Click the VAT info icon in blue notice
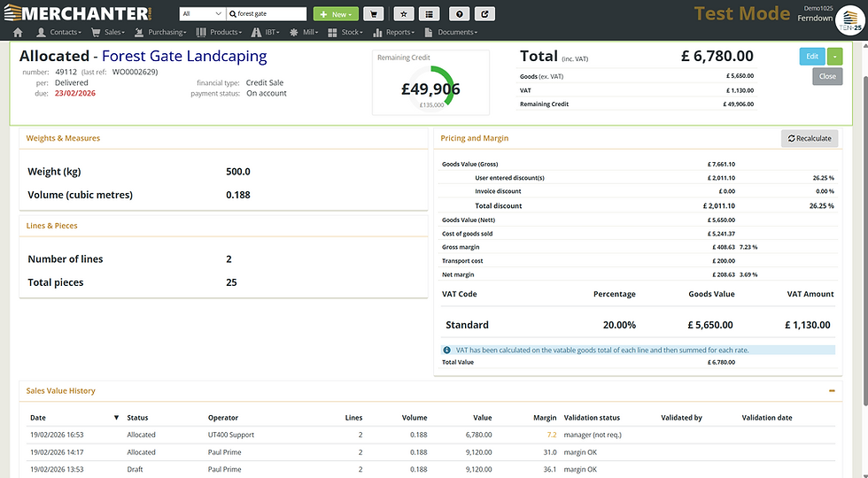Image resolution: width=868 pixels, height=478 pixels. [x=446, y=351]
